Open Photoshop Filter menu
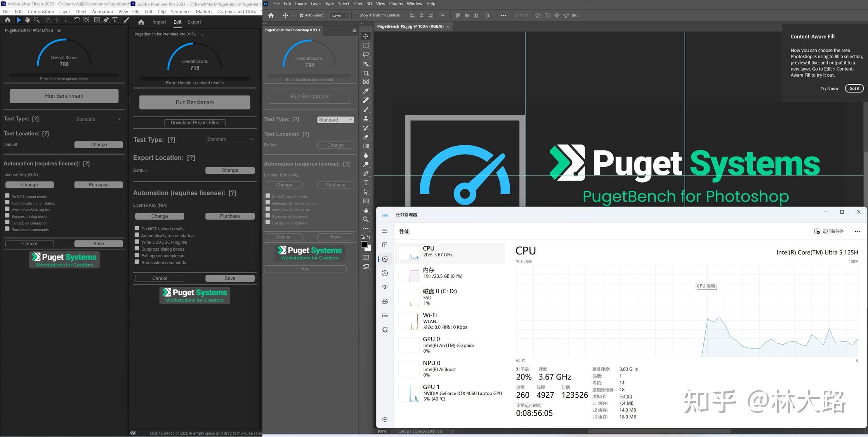The height and width of the screenshot is (437, 868). 358,4
